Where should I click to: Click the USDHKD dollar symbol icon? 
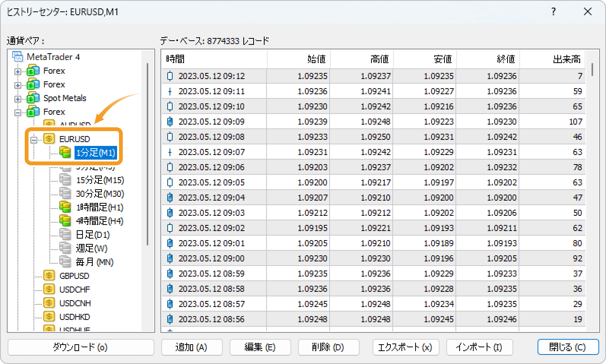click(x=49, y=317)
